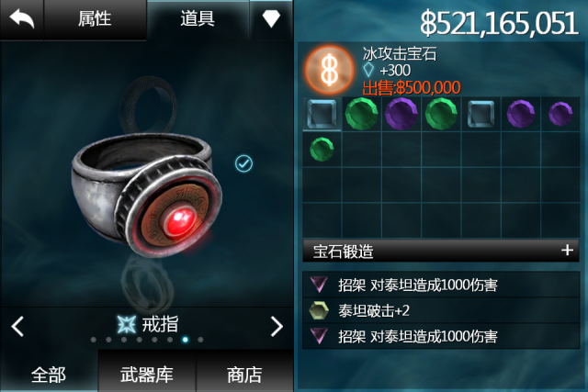The height and width of the screenshot is (392, 588).
Task: Select the green gem in second row
Action: point(322,149)
